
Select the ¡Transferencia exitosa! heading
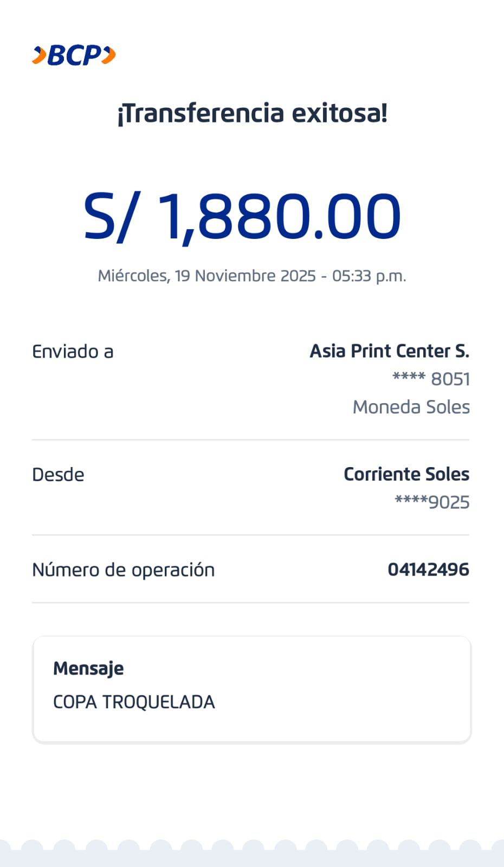tap(252, 113)
